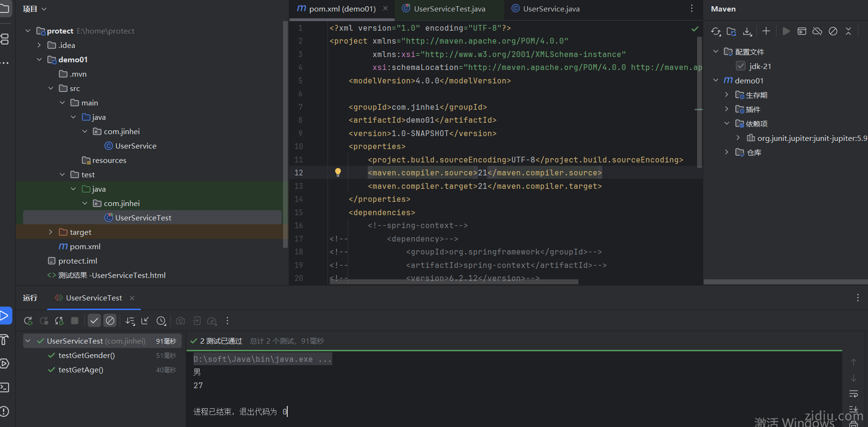Rerun the UserServiceTest tests

tap(28, 321)
